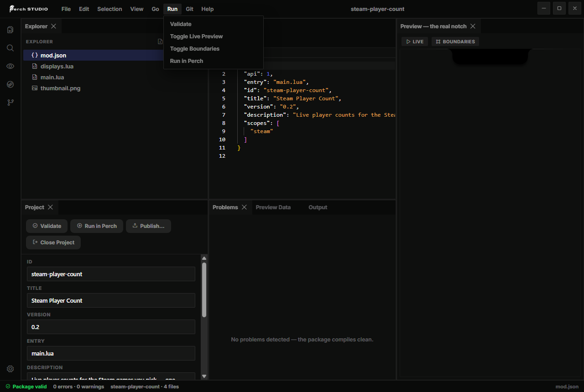This screenshot has height=392, width=584.
Task: Toggle the BOUNDARIES button in Preview
Action: (x=455, y=41)
